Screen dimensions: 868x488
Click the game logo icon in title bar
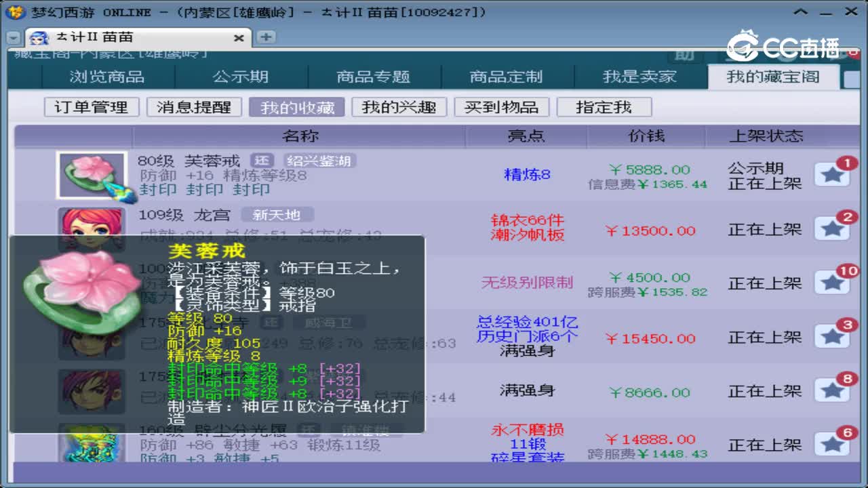15,12
